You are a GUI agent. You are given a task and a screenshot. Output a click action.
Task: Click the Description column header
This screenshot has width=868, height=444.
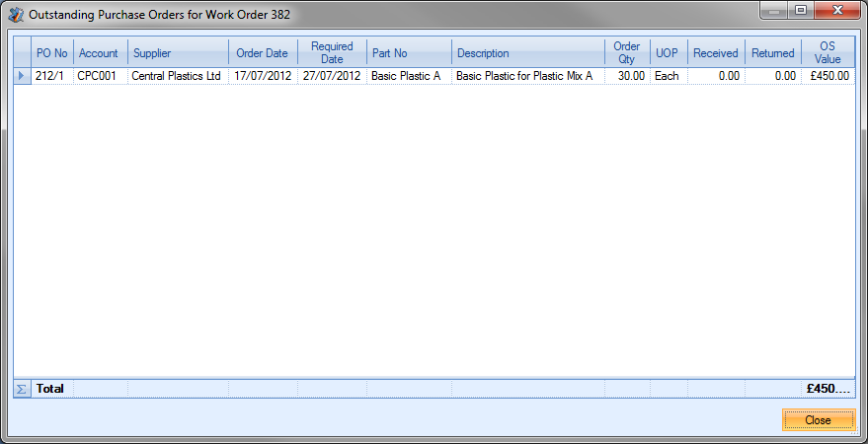528,53
